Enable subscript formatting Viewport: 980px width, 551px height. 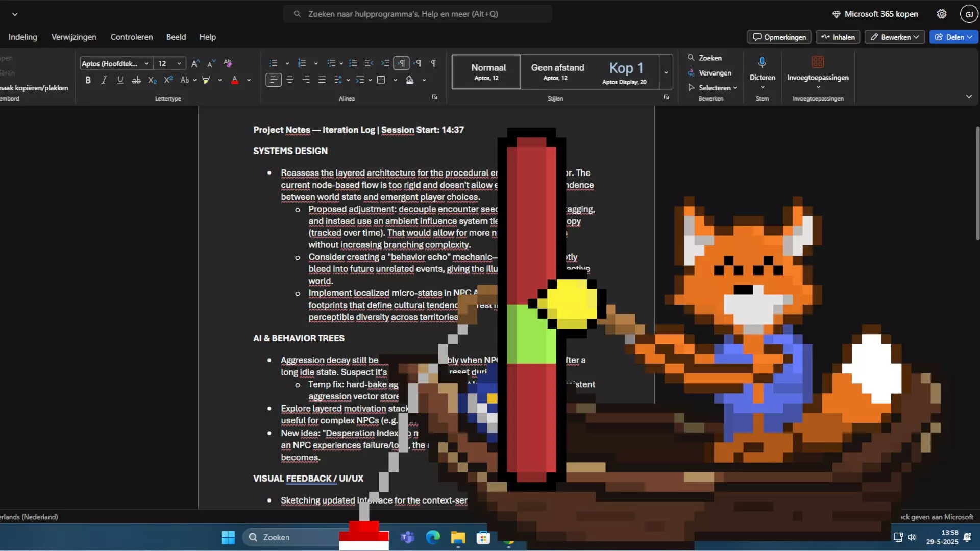click(x=152, y=80)
